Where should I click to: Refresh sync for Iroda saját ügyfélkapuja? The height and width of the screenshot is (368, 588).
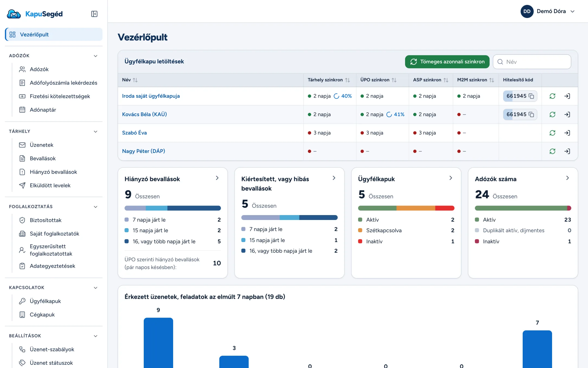pos(552,96)
